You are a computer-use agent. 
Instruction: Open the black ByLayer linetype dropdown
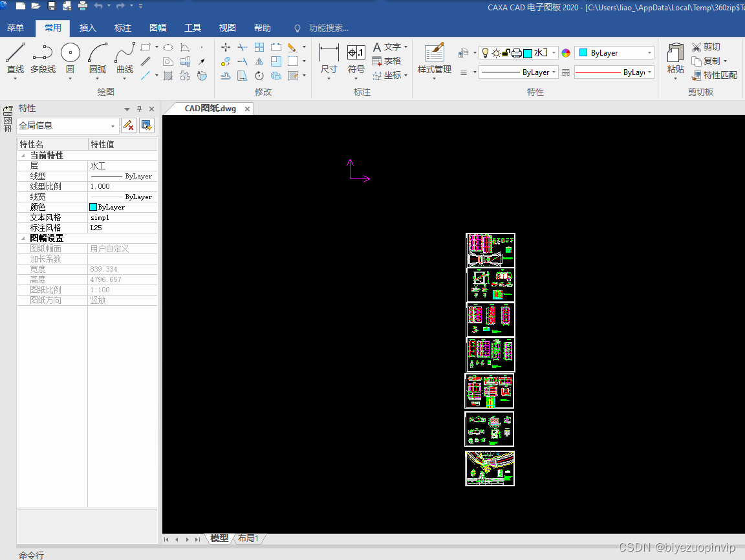(x=554, y=72)
